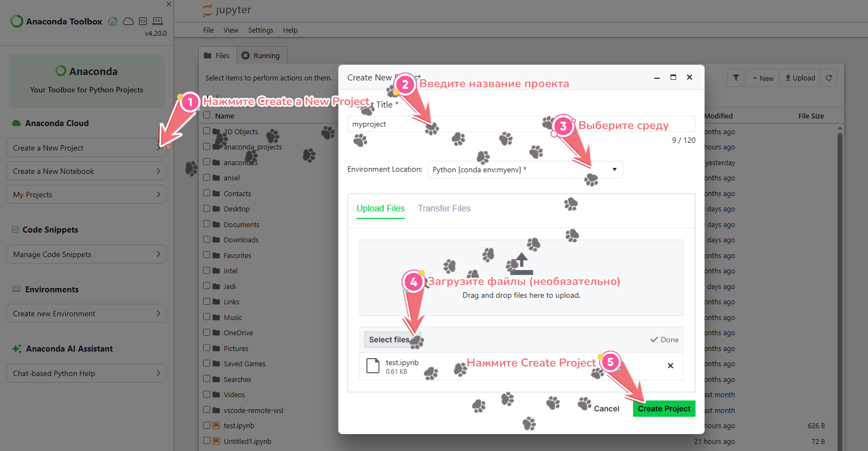Open the cloud icon in Toolbox header
This screenshot has width=868, height=451.
coord(128,21)
